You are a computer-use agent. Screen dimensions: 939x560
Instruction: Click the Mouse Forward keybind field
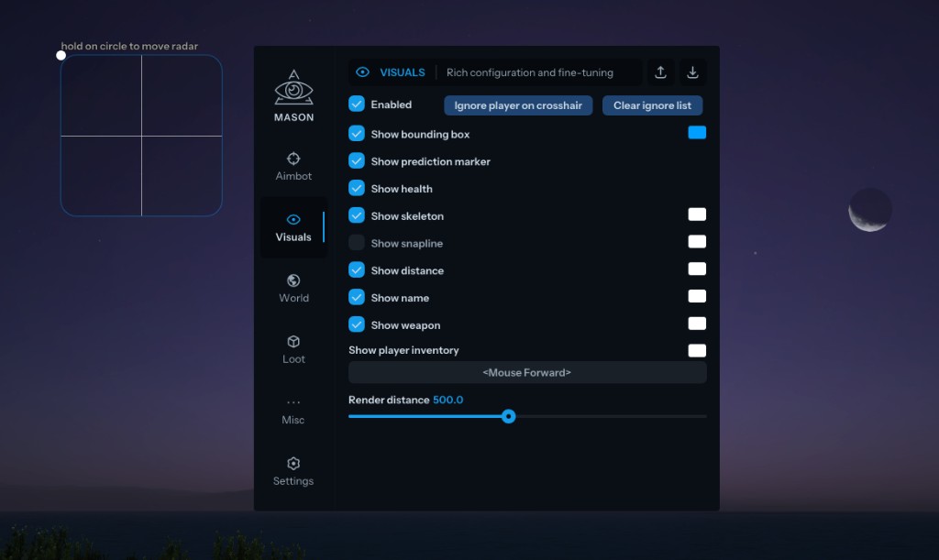tap(527, 372)
